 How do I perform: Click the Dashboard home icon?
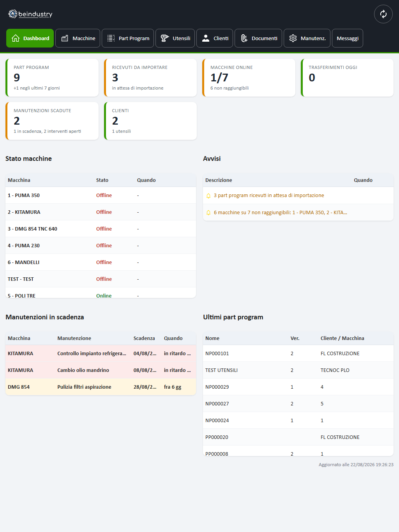[16, 38]
